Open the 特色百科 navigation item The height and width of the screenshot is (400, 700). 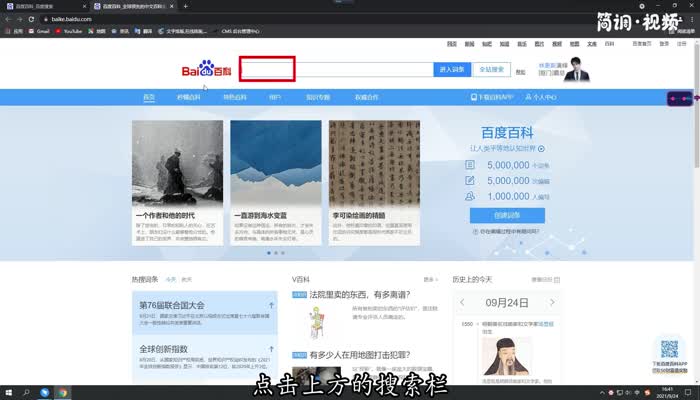pos(234,98)
